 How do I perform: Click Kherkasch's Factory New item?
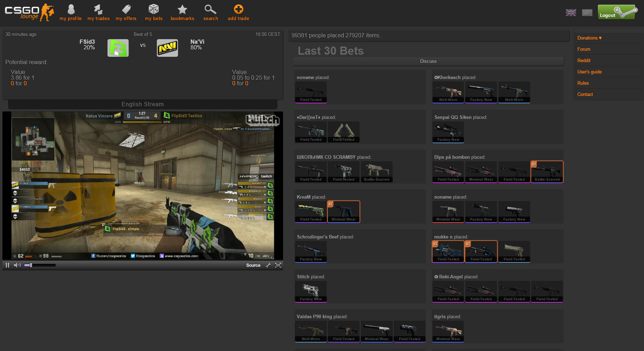pos(481,92)
